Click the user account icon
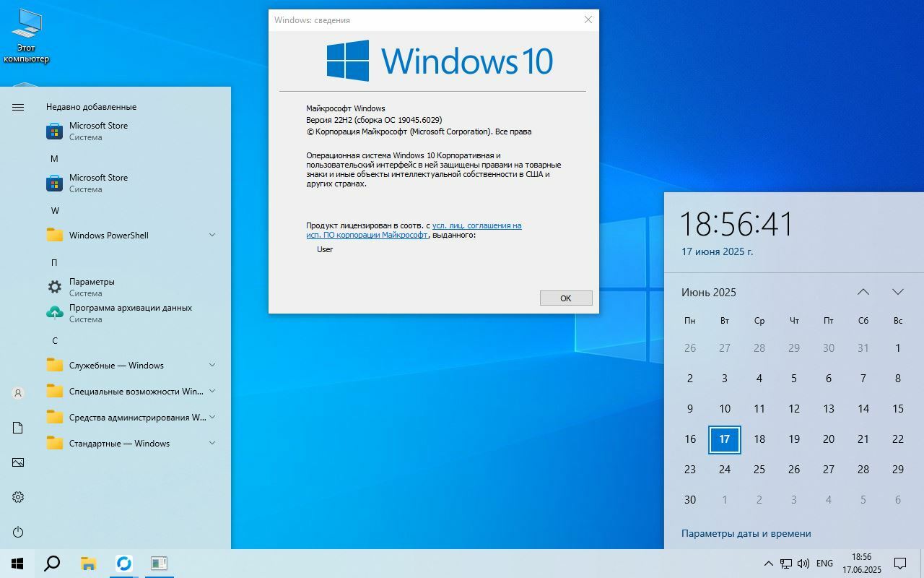This screenshot has width=924, height=578. click(x=18, y=393)
